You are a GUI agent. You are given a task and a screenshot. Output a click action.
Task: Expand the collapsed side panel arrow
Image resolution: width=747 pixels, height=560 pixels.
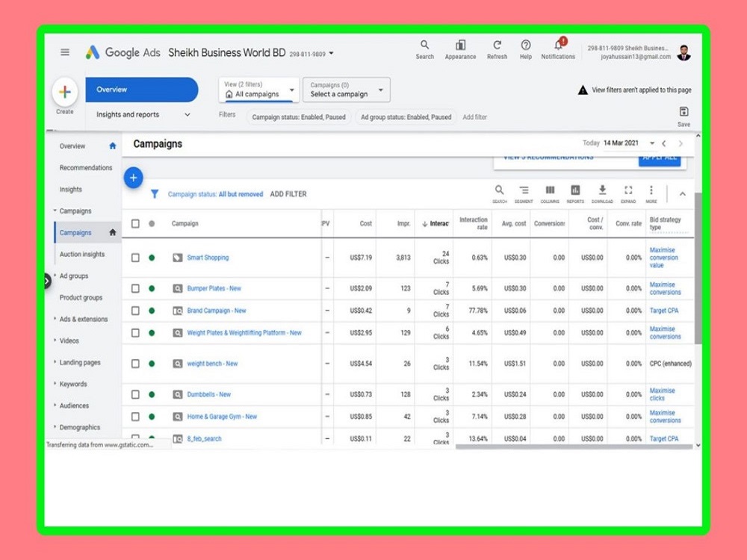tap(46, 281)
